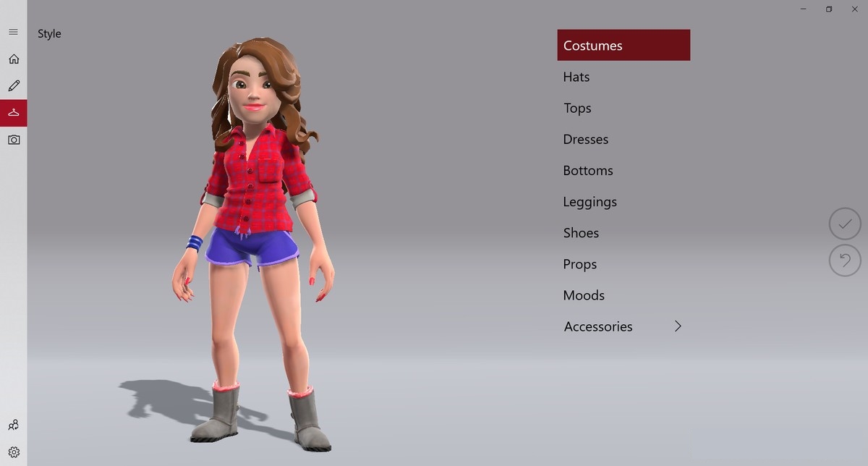Open the Settings gear icon
This screenshot has height=466, width=868.
click(x=13, y=452)
